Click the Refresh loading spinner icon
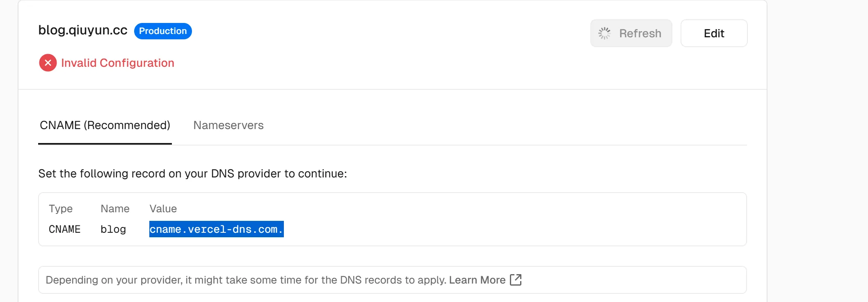Screen dimensions: 868x302 pos(604,33)
